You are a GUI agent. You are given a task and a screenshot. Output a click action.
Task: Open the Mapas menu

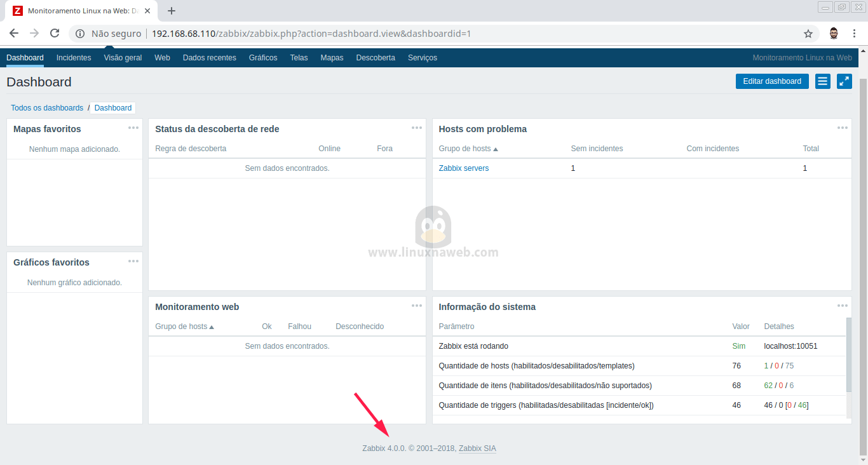click(332, 58)
